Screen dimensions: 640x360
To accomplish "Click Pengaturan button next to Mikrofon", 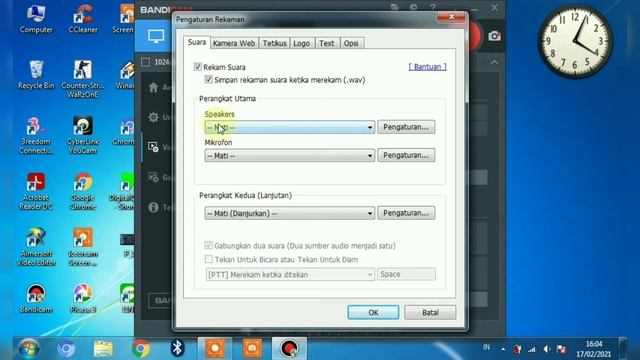I will click(x=406, y=155).
